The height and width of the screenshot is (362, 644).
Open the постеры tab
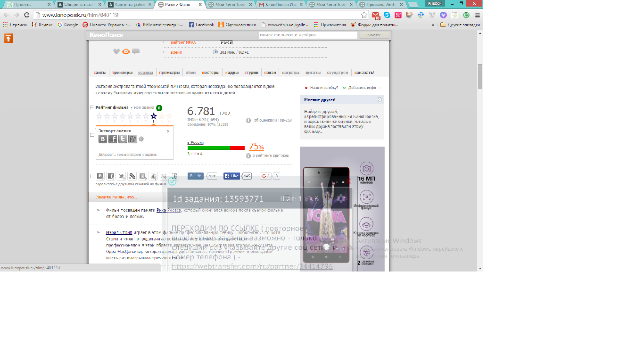click(x=211, y=73)
